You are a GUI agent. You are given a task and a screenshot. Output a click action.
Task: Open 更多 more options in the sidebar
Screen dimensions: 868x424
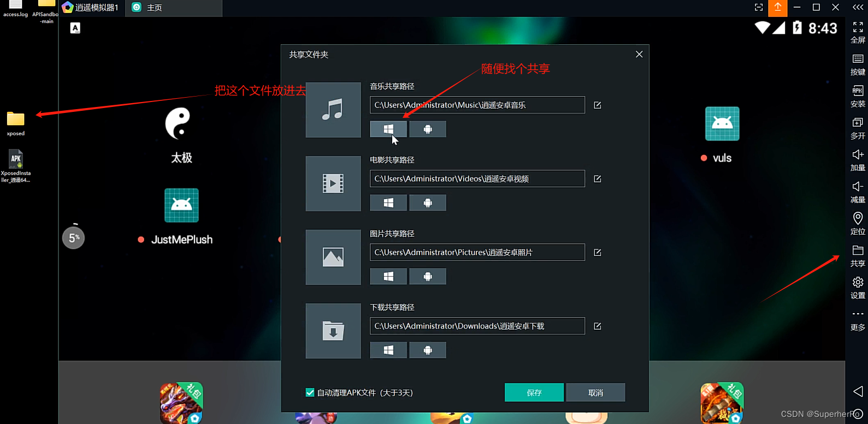click(x=858, y=320)
